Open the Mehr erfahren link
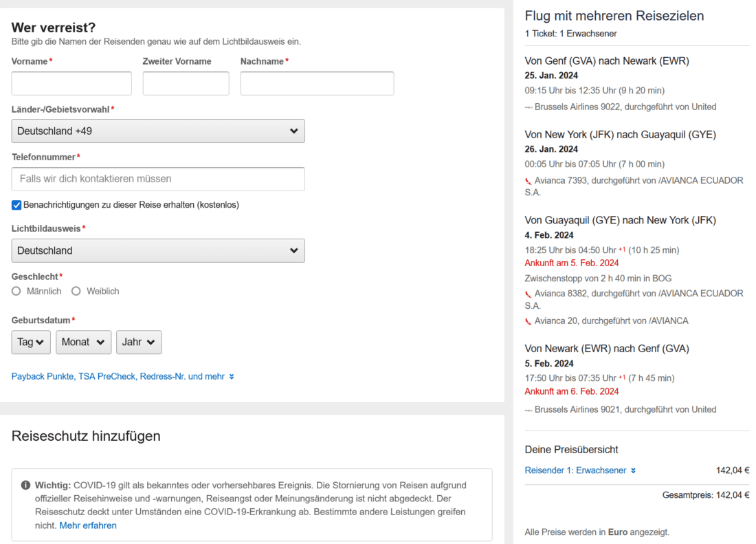 [88, 525]
